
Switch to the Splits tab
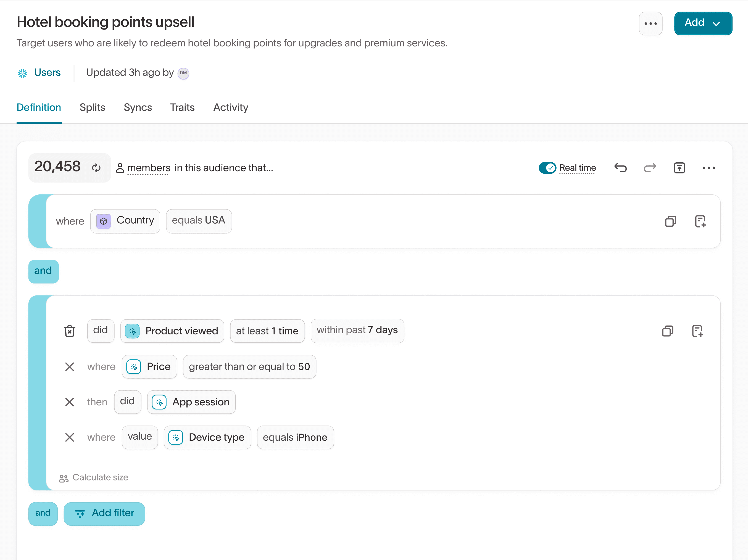(92, 107)
